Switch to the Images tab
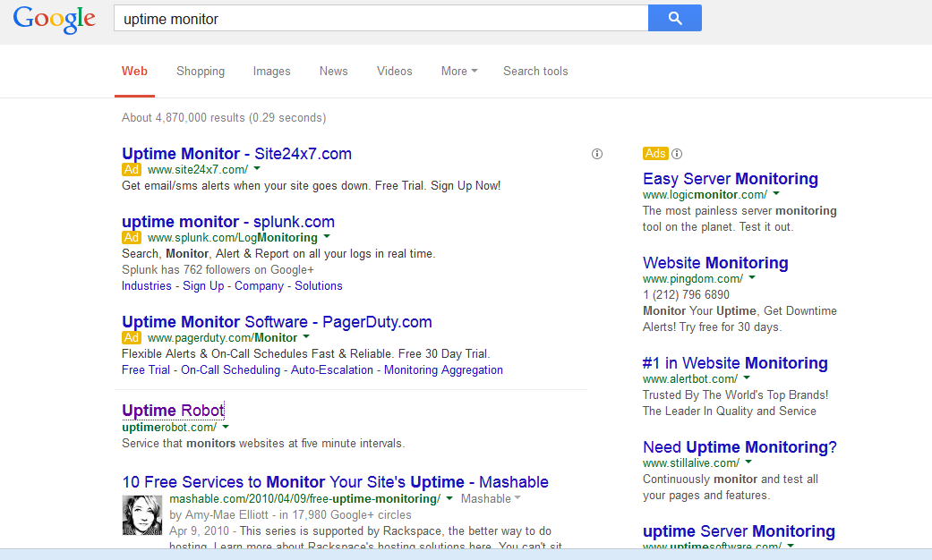This screenshot has width=932, height=560. (271, 72)
